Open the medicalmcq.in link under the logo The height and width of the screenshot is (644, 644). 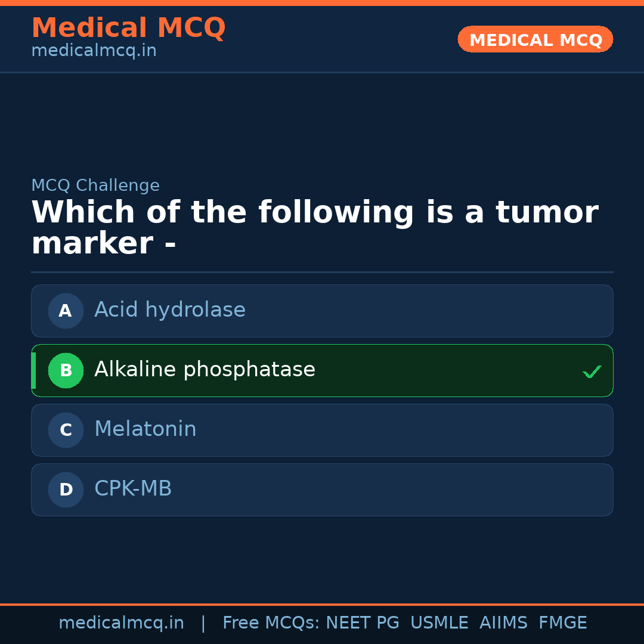[94, 51]
